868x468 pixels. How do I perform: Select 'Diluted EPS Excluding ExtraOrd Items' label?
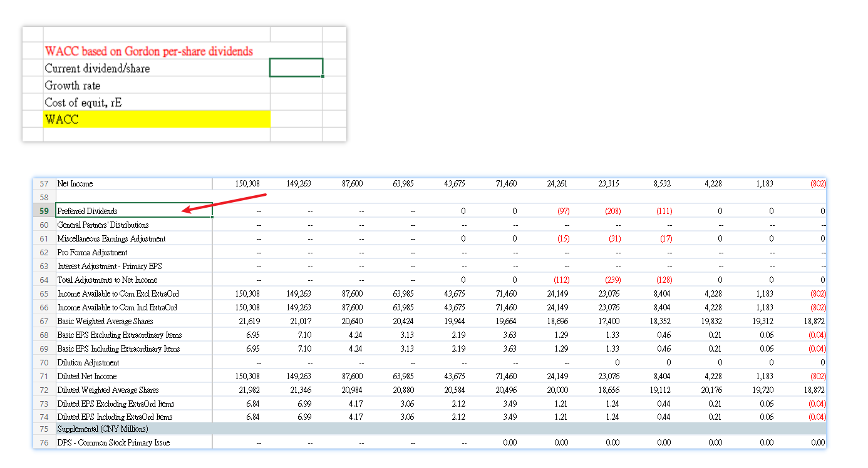coord(116,404)
